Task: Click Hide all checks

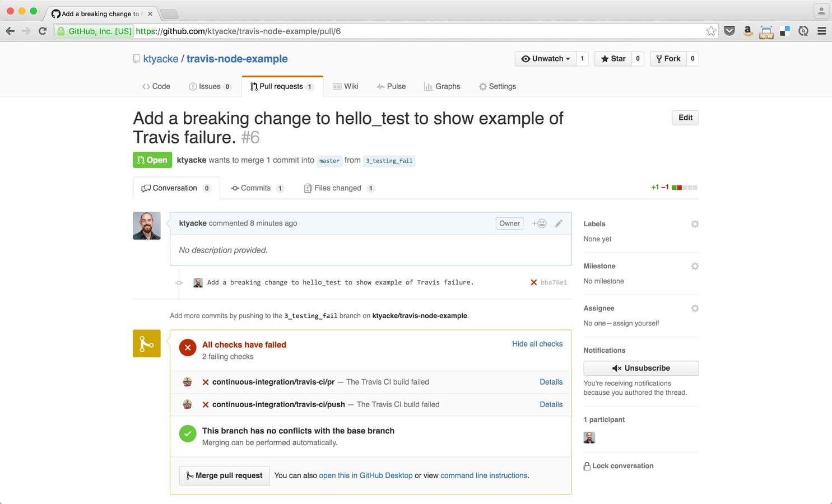Action: pos(537,344)
